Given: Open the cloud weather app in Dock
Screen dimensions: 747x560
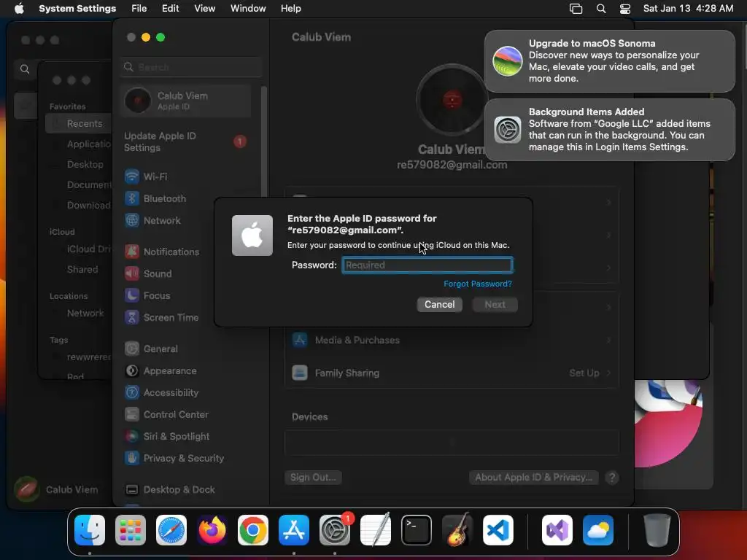Looking at the screenshot, I should tap(598, 530).
